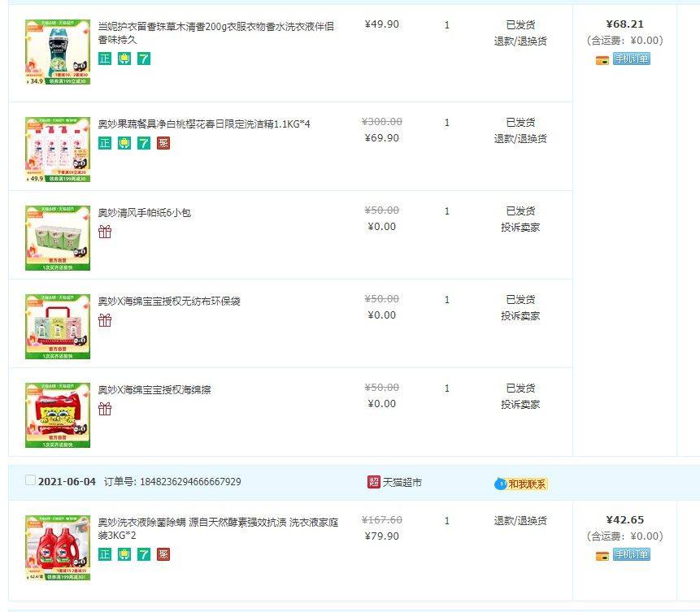Click 投诉卖家 for 奥妙清风手帕纸
The width and height of the screenshot is (700, 612).
(520, 228)
